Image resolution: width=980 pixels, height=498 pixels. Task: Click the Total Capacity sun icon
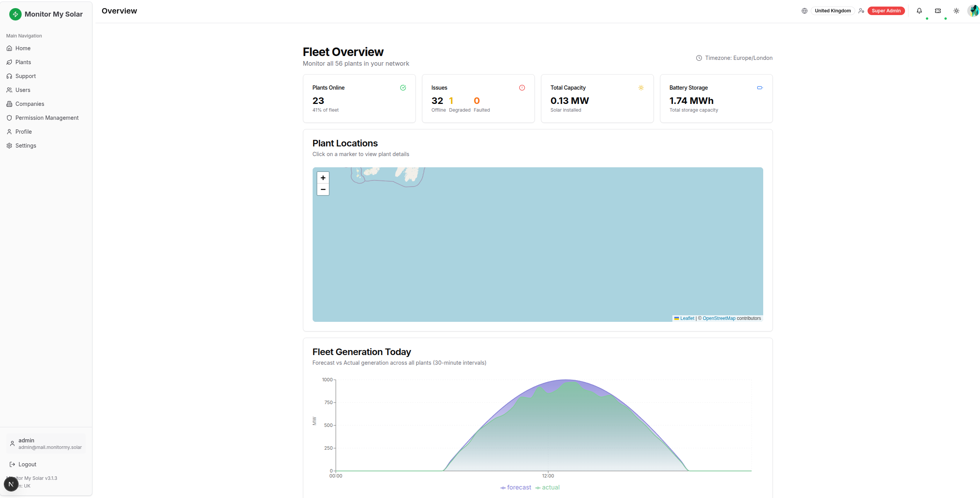click(x=641, y=88)
